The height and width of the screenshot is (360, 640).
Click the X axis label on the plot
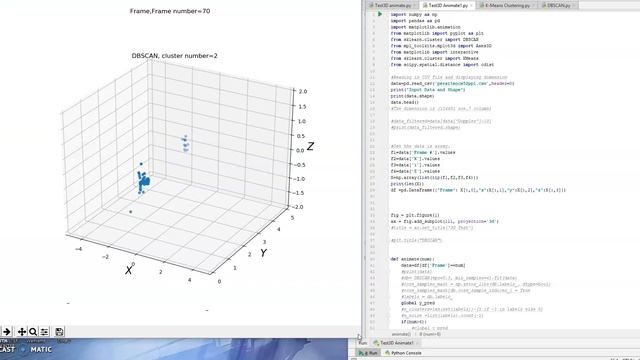pos(129,270)
